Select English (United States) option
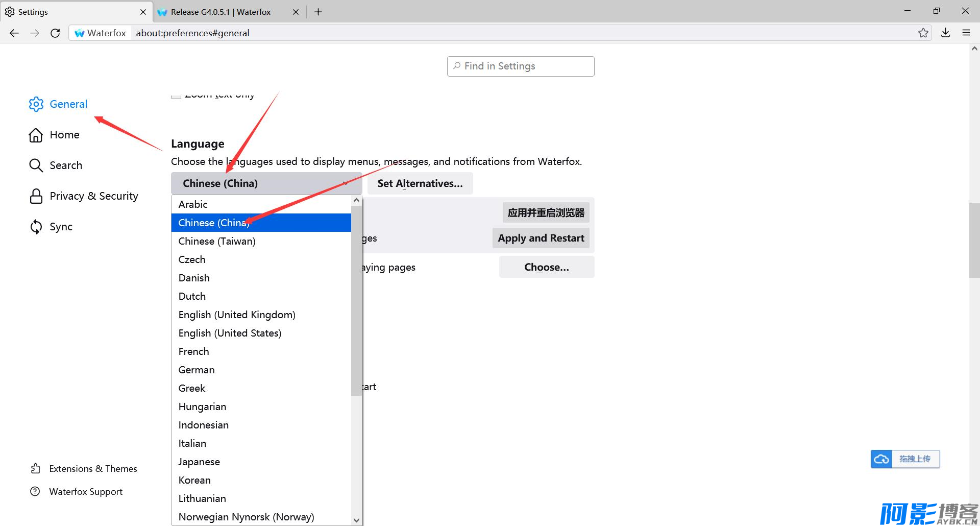 (x=261, y=333)
